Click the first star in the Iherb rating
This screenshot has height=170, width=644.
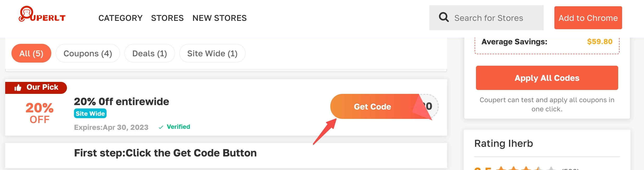tap(501, 169)
